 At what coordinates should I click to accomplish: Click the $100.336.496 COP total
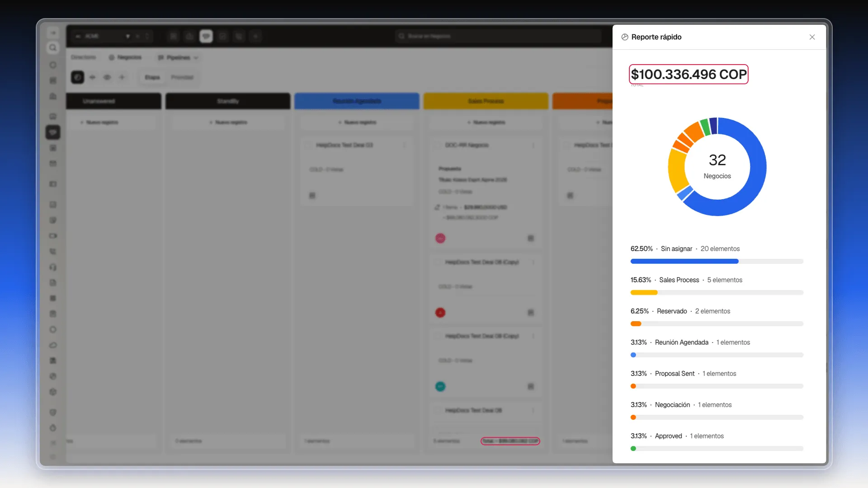click(x=689, y=74)
